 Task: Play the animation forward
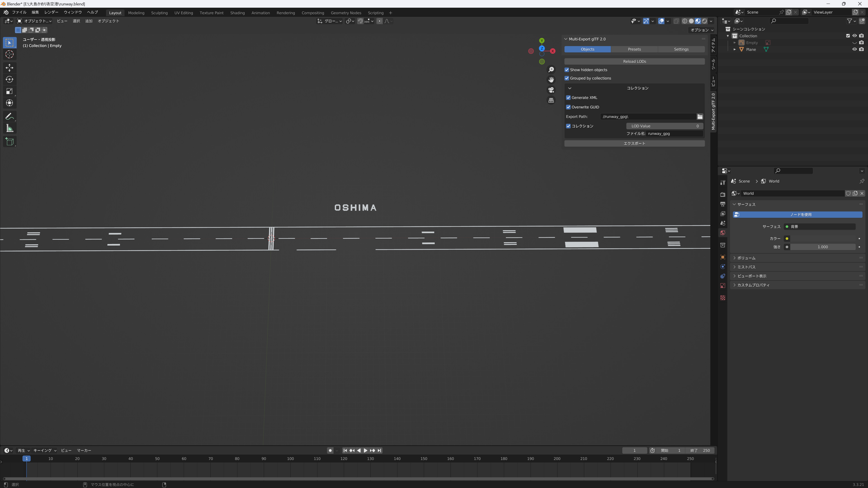[366, 451]
